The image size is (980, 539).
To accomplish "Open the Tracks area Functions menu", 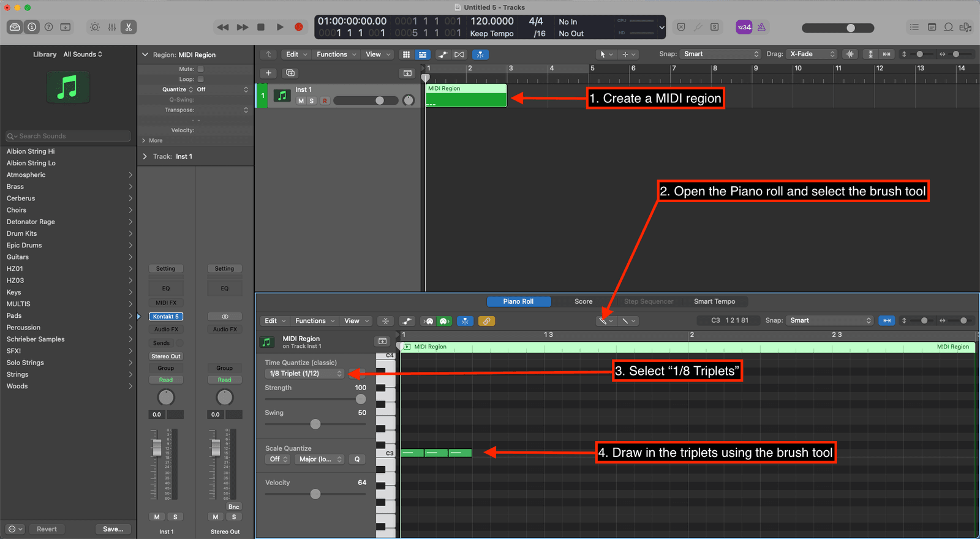I will pyautogui.click(x=336, y=55).
